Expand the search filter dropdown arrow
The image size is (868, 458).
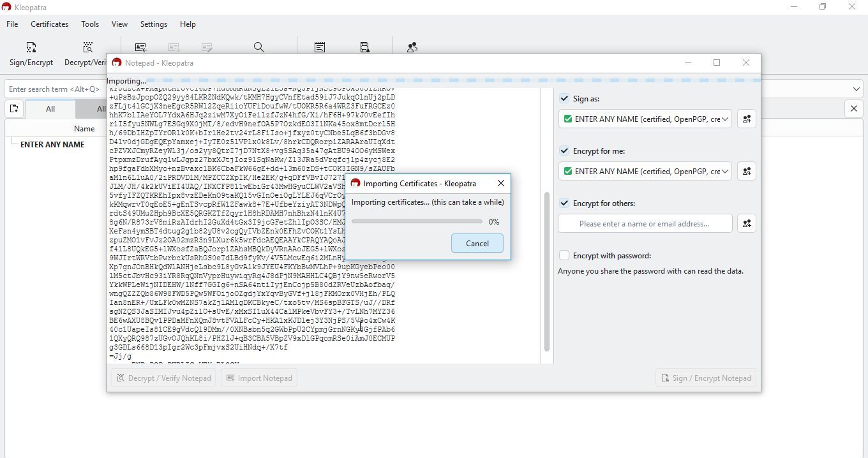856,89
